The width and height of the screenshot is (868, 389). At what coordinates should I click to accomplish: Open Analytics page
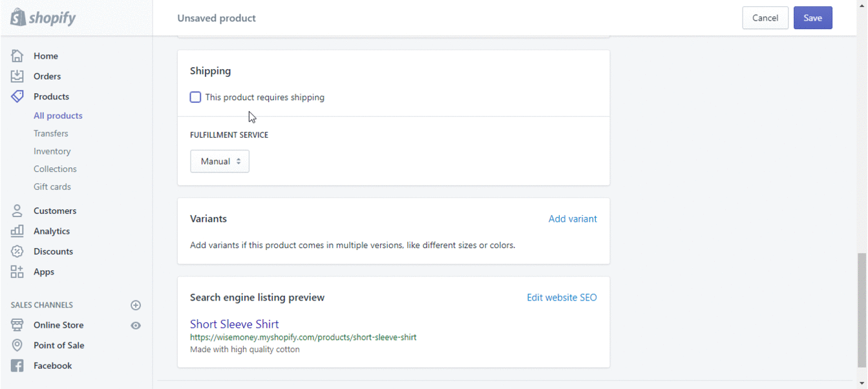(x=52, y=231)
